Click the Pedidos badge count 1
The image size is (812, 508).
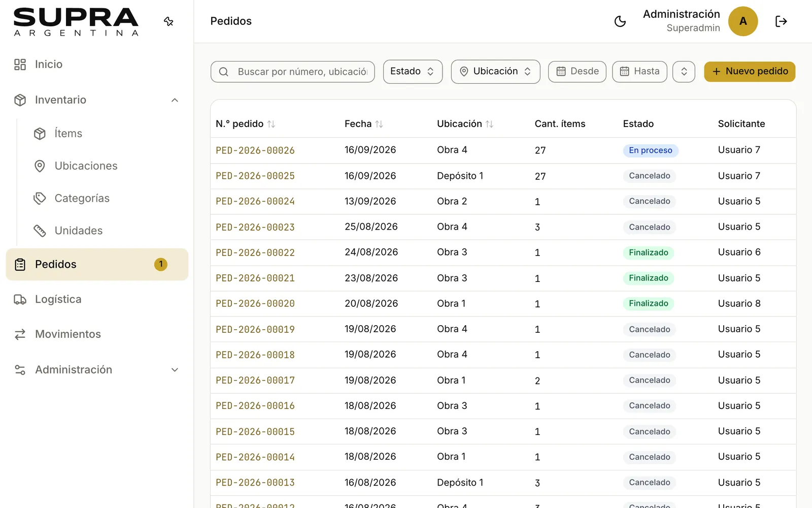point(161,264)
